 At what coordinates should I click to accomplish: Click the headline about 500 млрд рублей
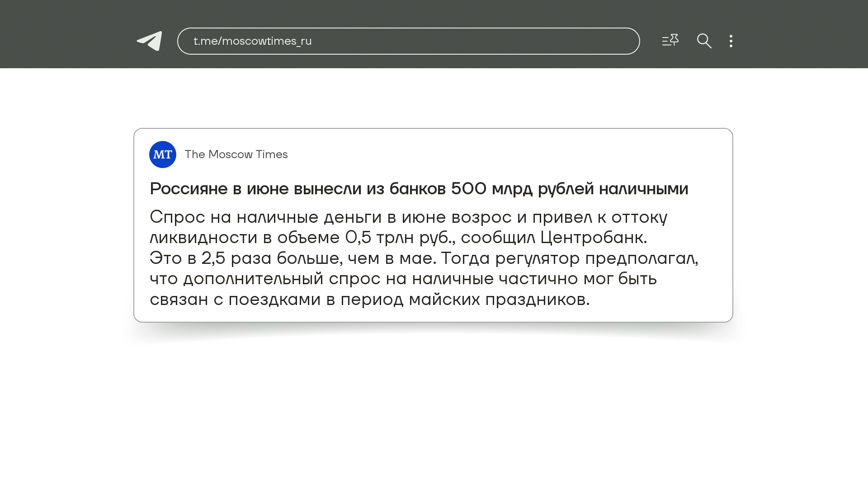[419, 189]
